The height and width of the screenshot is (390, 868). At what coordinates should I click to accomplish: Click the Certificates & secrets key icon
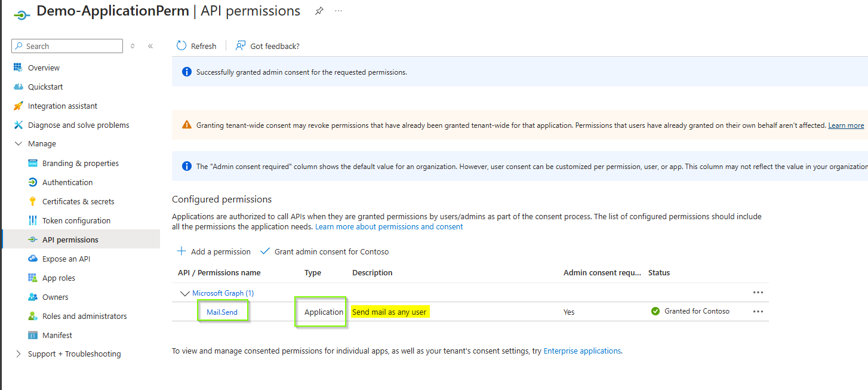[32, 201]
